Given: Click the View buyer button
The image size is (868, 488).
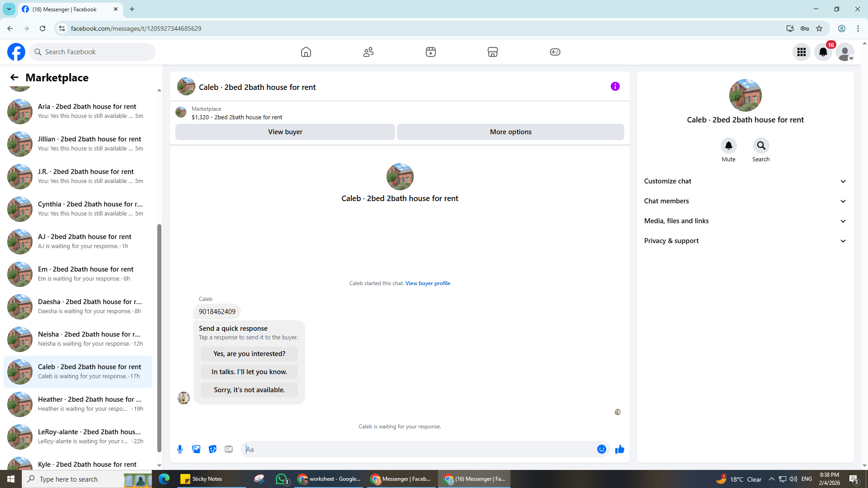Looking at the screenshot, I should (x=285, y=132).
